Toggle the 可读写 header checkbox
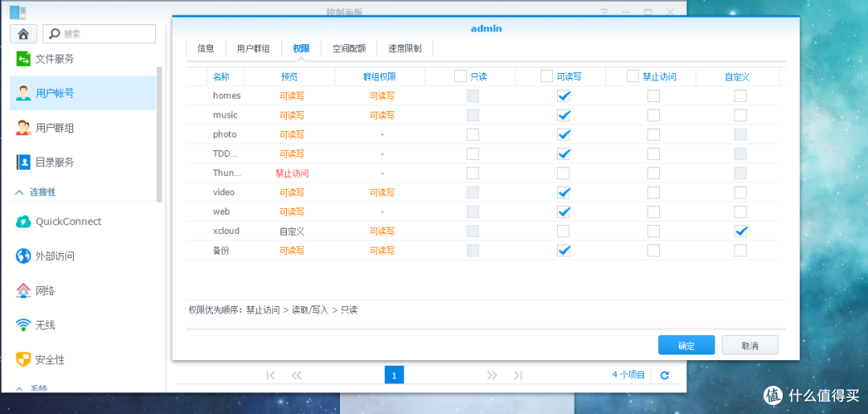Screen dimensions: 868x414 [x=547, y=76]
